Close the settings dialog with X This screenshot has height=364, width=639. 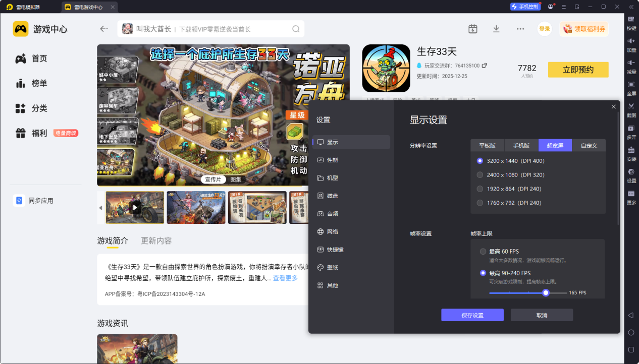614,107
